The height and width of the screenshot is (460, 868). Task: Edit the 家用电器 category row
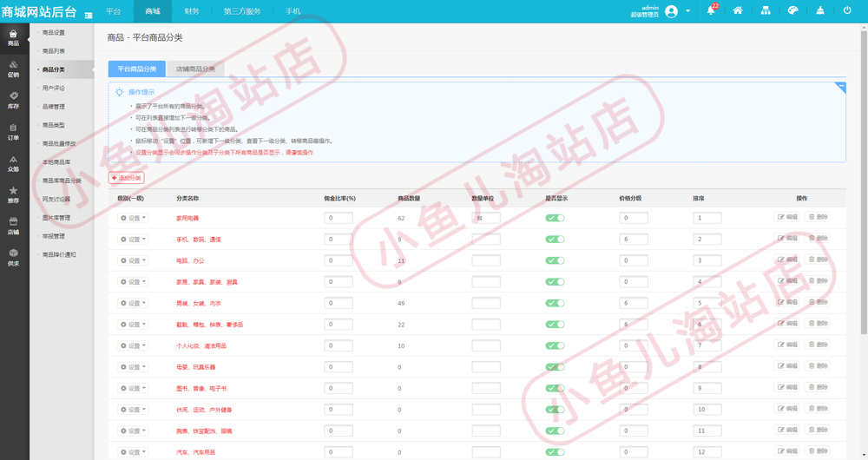[x=787, y=217]
